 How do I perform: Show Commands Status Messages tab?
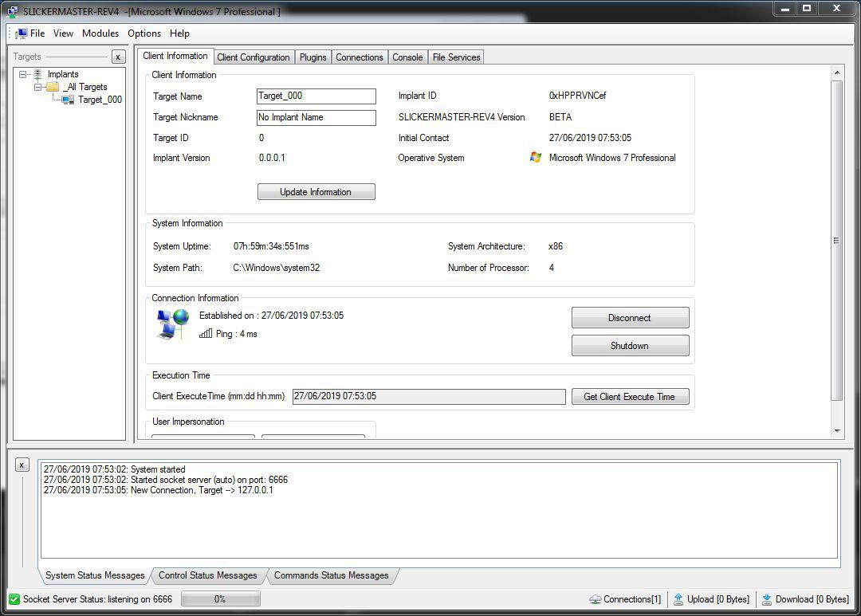[x=331, y=575]
